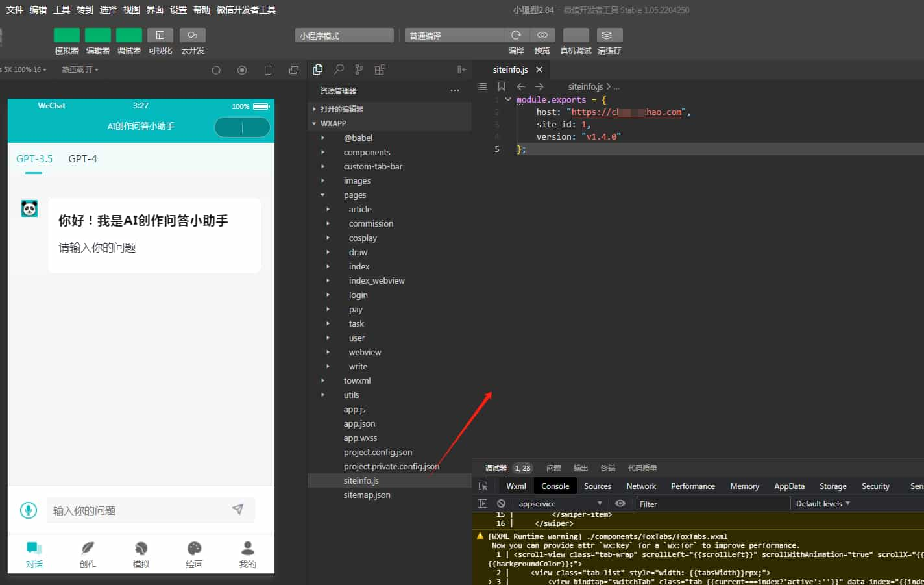Image resolution: width=924 pixels, height=585 pixels.
Task: Tap the paper-plane send icon in chat
Action: 239,510
